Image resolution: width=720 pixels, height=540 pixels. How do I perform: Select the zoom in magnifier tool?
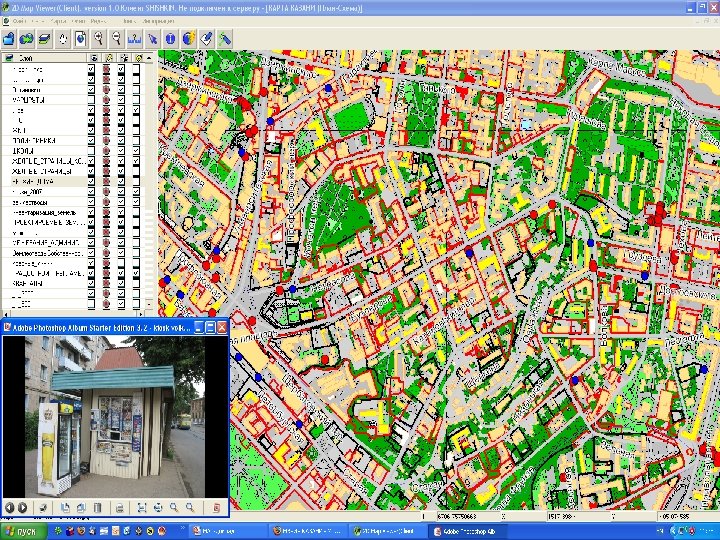pyautogui.click(x=99, y=39)
